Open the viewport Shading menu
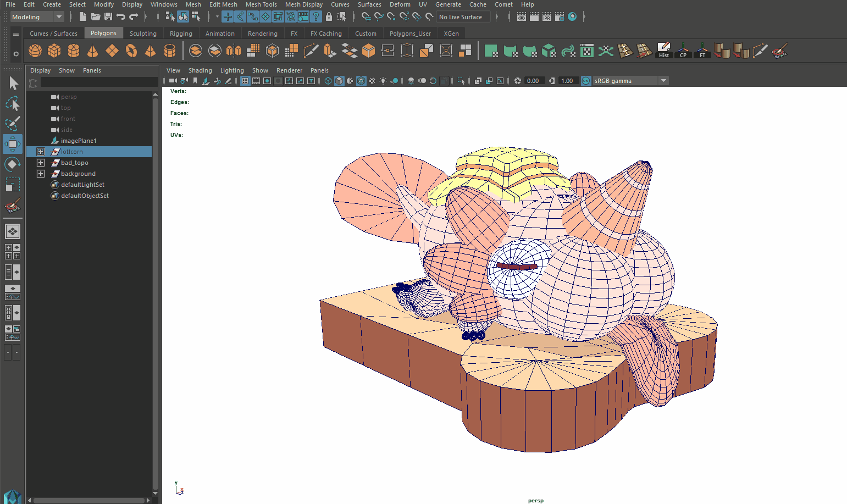Image resolution: width=847 pixels, height=504 pixels. pos(200,70)
